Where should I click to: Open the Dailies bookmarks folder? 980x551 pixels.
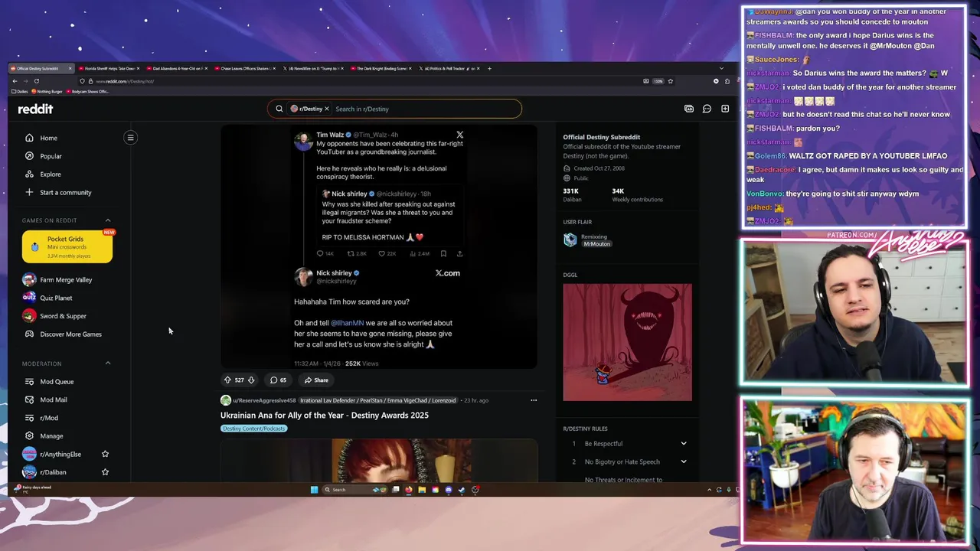(x=20, y=91)
